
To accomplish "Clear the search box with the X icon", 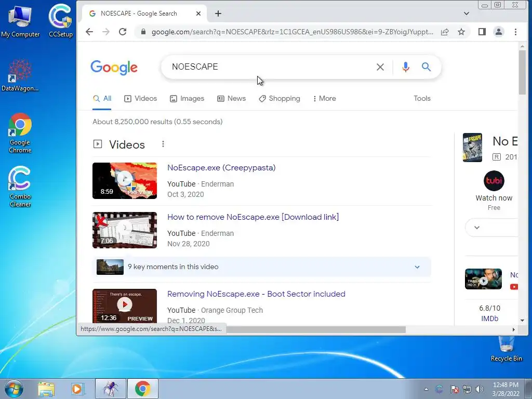I will pos(380,67).
